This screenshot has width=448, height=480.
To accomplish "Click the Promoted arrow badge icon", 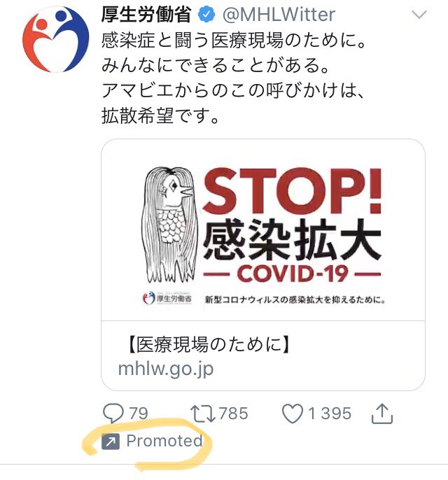I will coord(110,441).
